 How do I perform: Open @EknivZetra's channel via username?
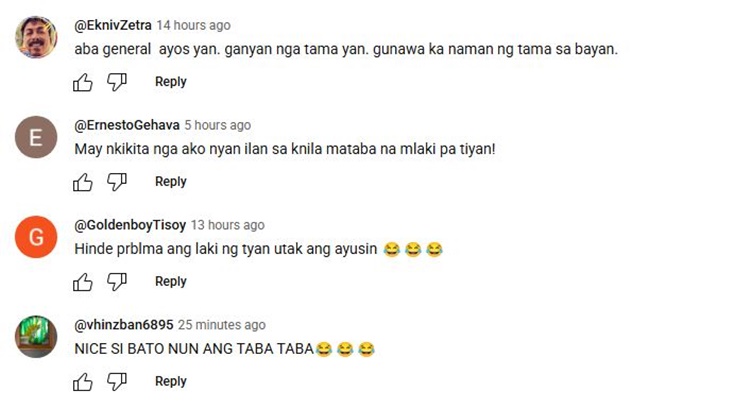[113, 25]
